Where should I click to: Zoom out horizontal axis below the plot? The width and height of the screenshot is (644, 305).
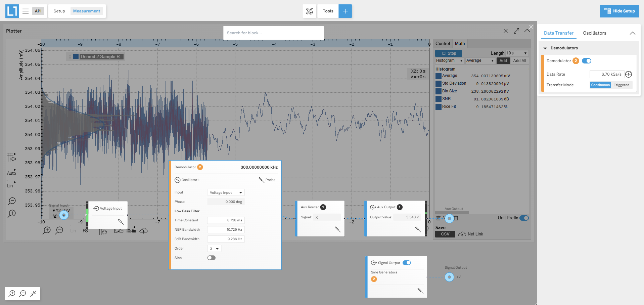[x=59, y=230]
